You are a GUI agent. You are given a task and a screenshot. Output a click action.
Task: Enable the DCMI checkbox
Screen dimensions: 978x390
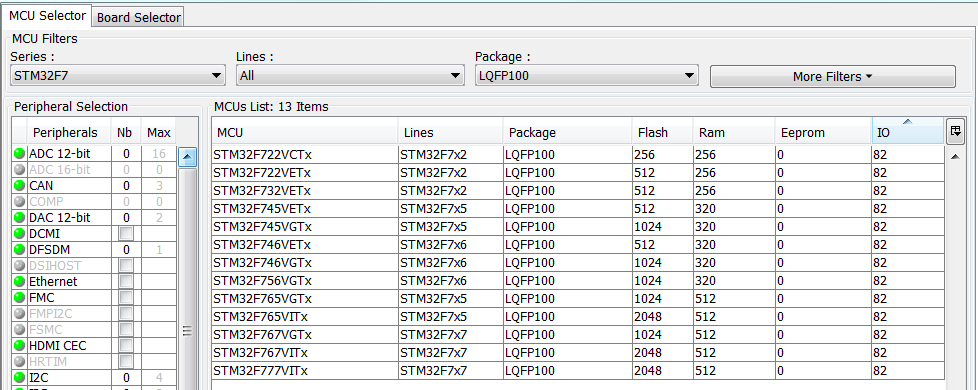pos(126,233)
